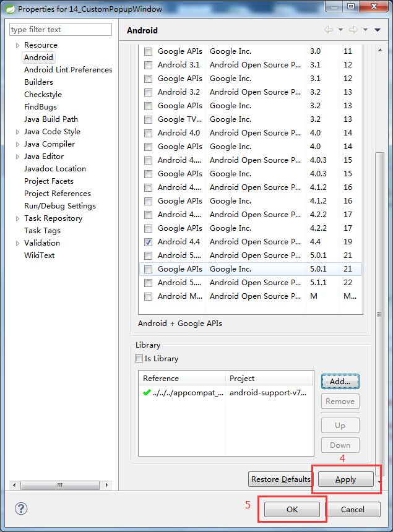393x532 pixels.
Task: Click the scroll-up arrow of right panel
Action: click(x=380, y=50)
